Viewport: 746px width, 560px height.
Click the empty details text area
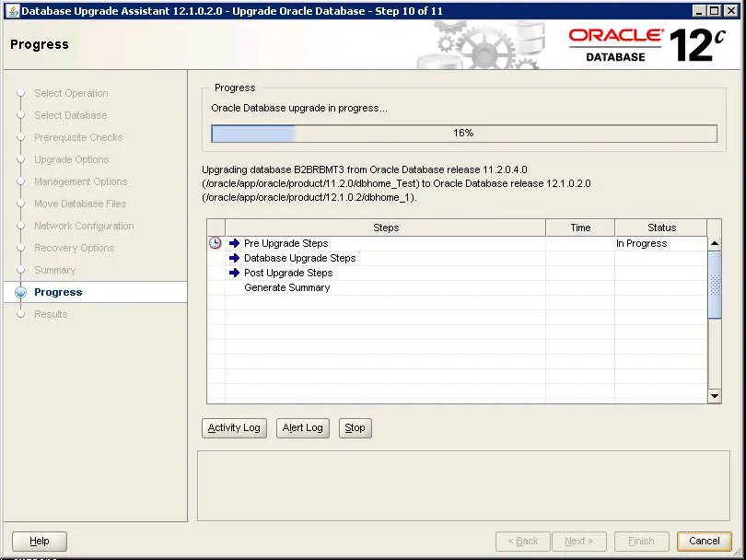463,485
